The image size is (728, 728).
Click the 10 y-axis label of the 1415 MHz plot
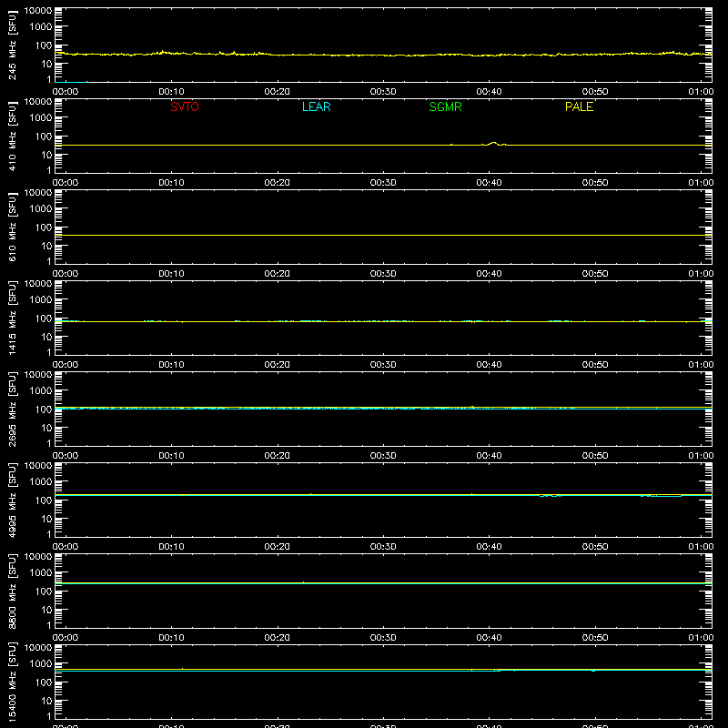pos(46,337)
